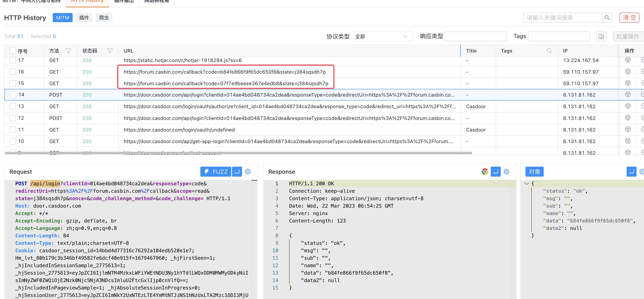Open the 响应类型 dropdown
The height and width of the screenshot is (299, 644).
(475, 36)
